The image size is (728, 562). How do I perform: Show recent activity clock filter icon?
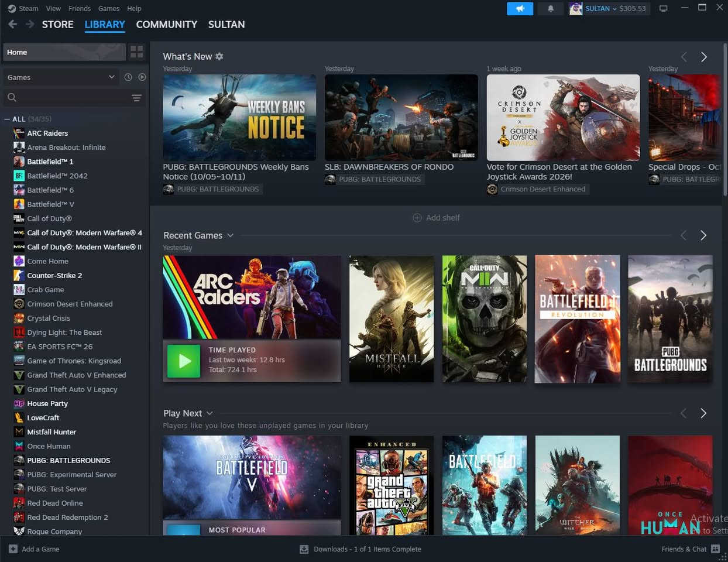[x=128, y=77]
